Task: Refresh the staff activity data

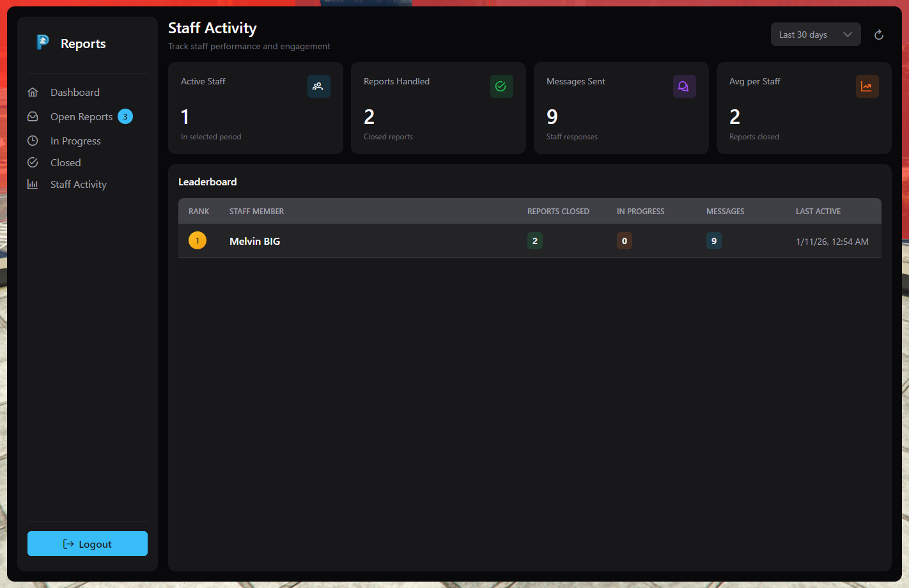Action: (x=879, y=35)
